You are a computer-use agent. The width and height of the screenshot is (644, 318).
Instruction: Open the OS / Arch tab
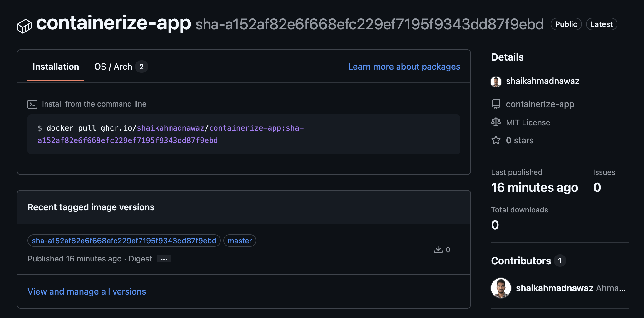pyautogui.click(x=113, y=67)
